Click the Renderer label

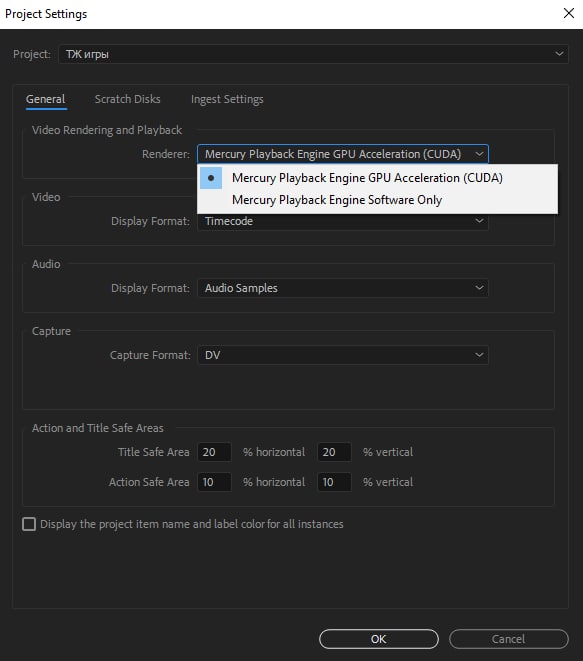tap(166, 154)
